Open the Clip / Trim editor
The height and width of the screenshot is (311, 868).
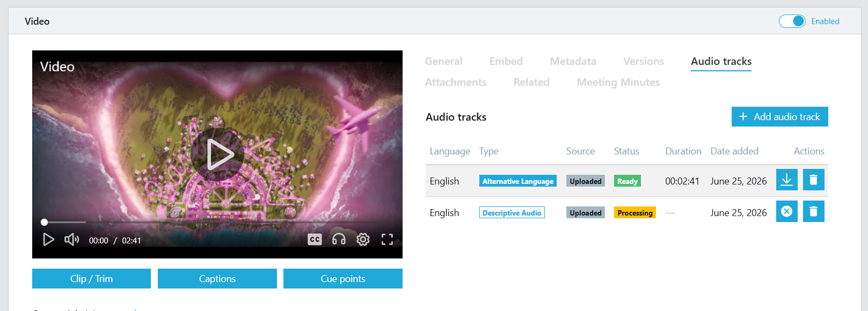point(91,278)
